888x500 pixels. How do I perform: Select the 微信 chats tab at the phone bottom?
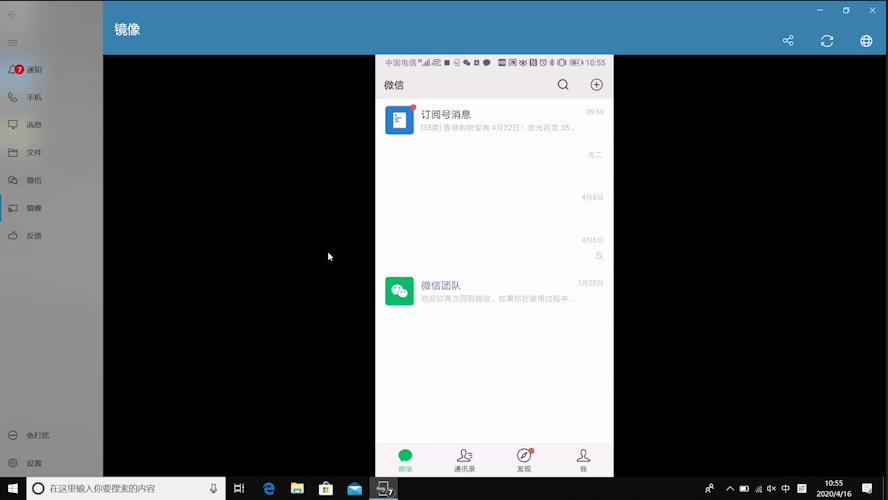[x=405, y=460]
